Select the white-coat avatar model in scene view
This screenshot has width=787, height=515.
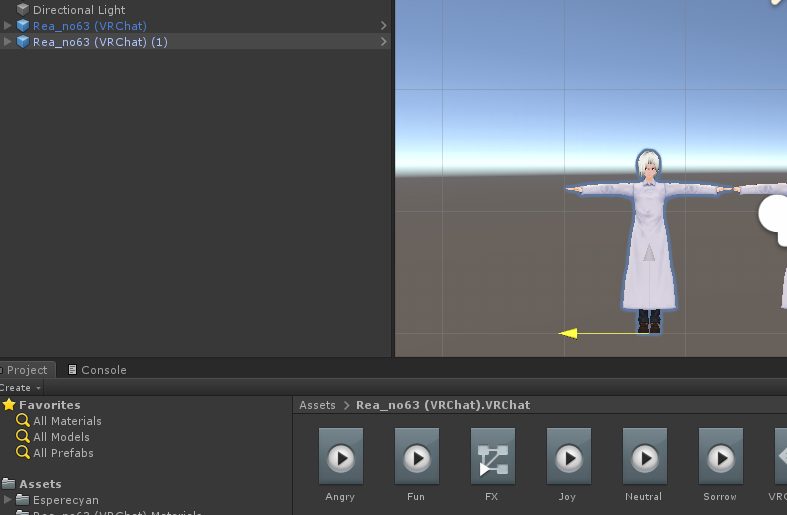[x=649, y=241]
